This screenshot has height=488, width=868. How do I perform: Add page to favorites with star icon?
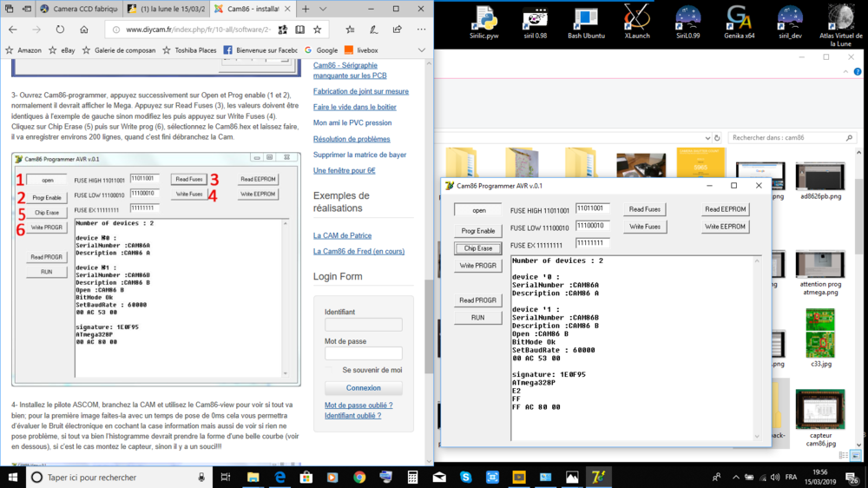point(317,30)
